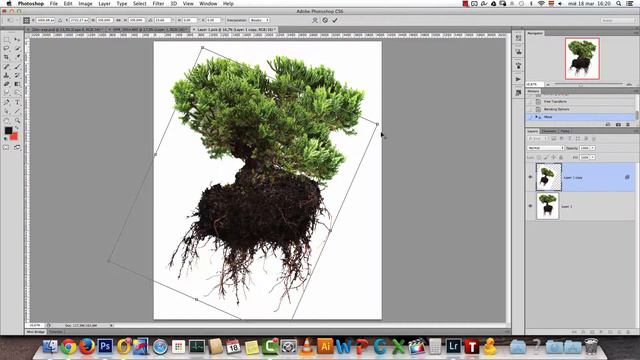Click the foreground black color swatch
The width and height of the screenshot is (640, 360).
tap(8, 131)
